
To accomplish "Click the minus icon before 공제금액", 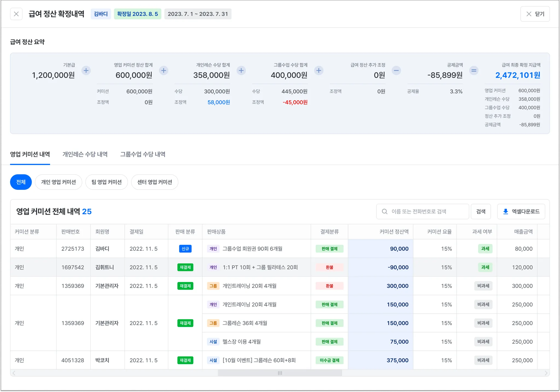I will [396, 71].
